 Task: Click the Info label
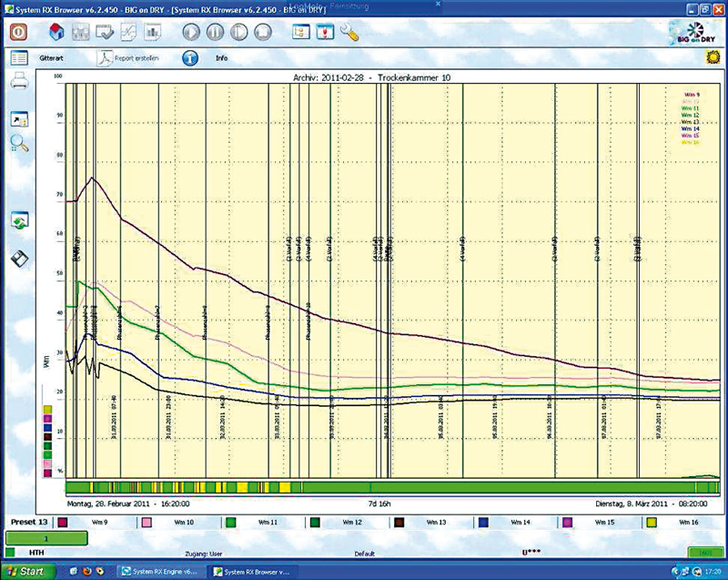pos(221,58)
